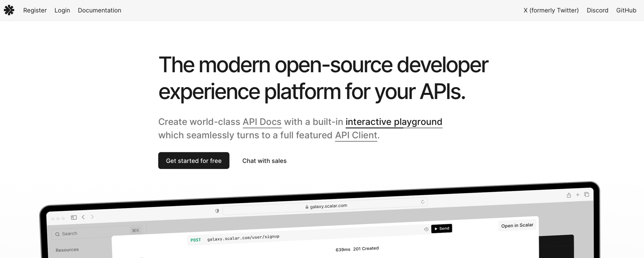Go to the Login page
This screenshot has height=258, width=644.
pyautogui.click(x=62, y=10)
